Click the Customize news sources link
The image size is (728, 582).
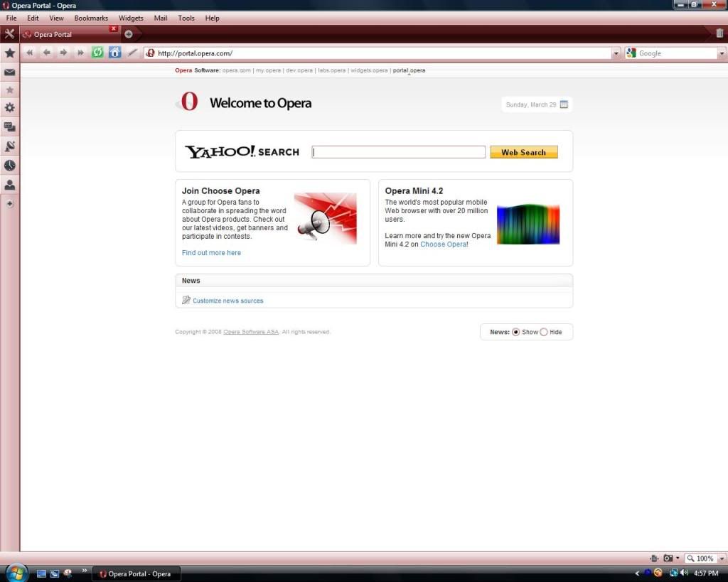228,301
